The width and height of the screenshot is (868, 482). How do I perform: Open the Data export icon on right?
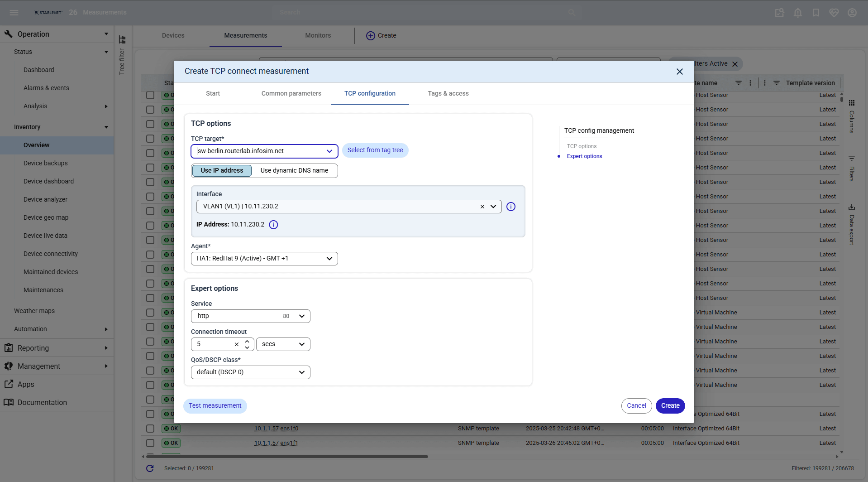[x=851, y=207]
